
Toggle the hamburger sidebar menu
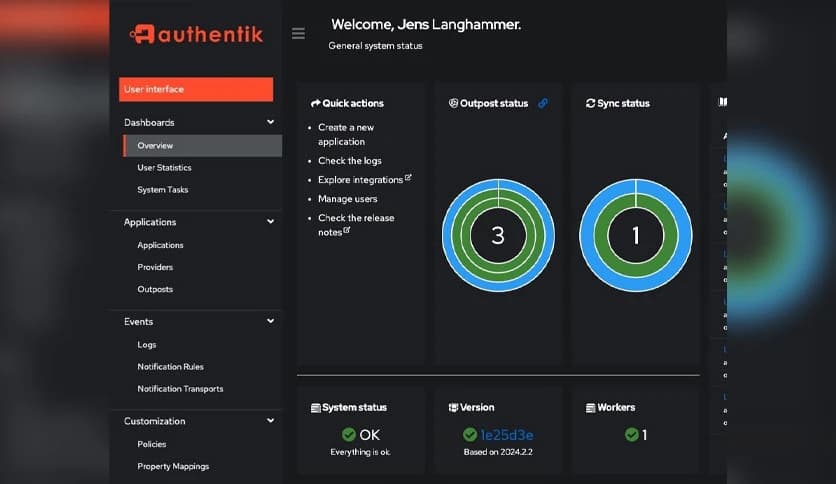299,34
